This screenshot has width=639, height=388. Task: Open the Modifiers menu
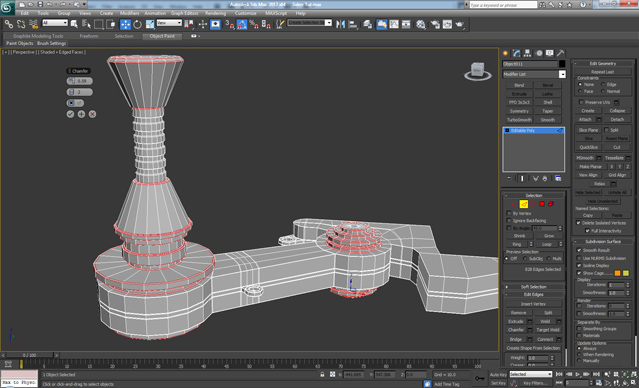130,13
